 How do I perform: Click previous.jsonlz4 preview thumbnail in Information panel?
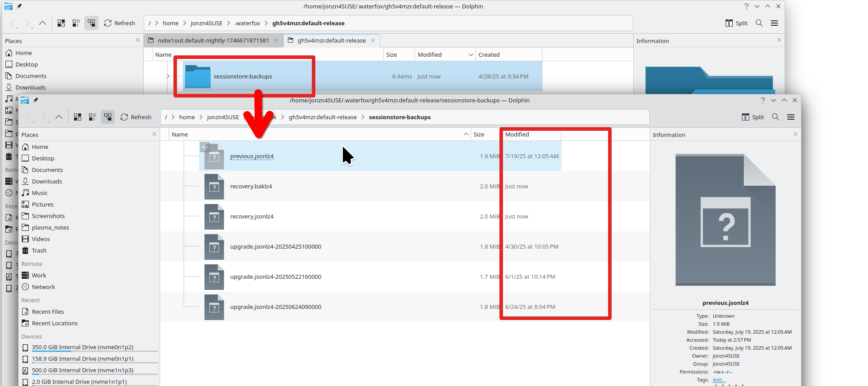tap(726, 220)
